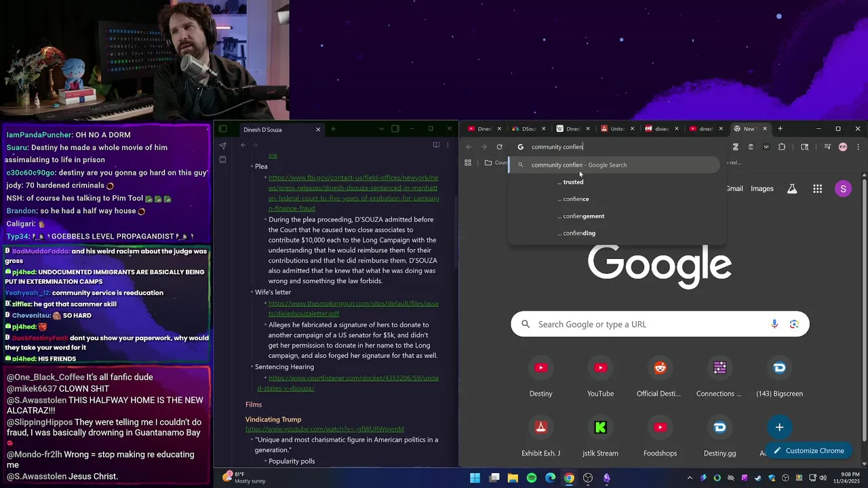Open Vindicating Trump YouTube link
Viewport: 868px width, 488px height.
click(325, 429)
